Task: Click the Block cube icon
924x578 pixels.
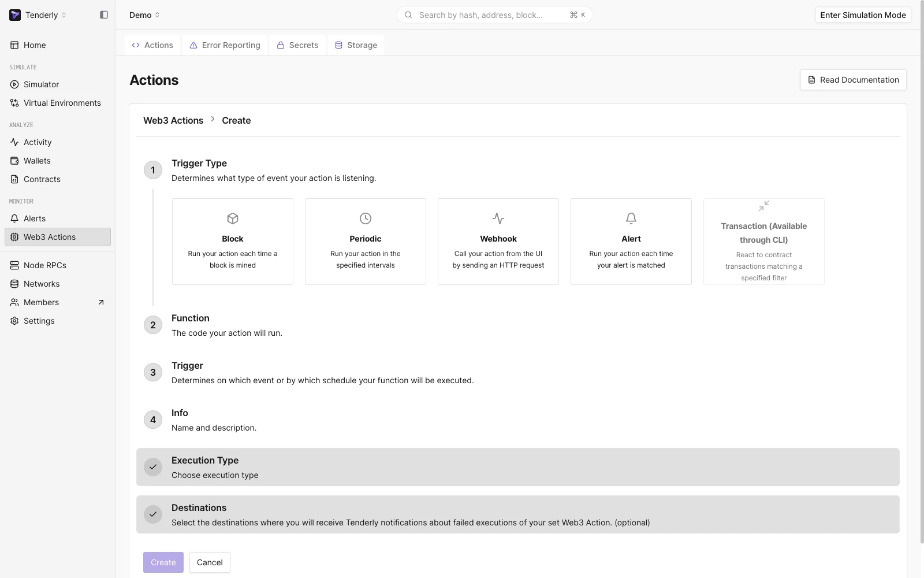Action: pos(233,218)
